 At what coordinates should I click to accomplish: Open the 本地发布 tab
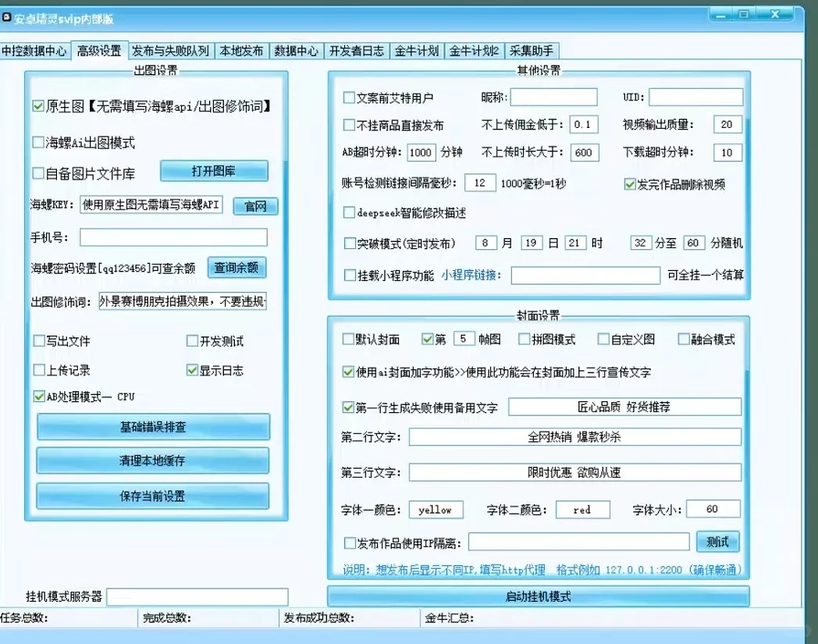pyautogui.click(x=241, y=51)
